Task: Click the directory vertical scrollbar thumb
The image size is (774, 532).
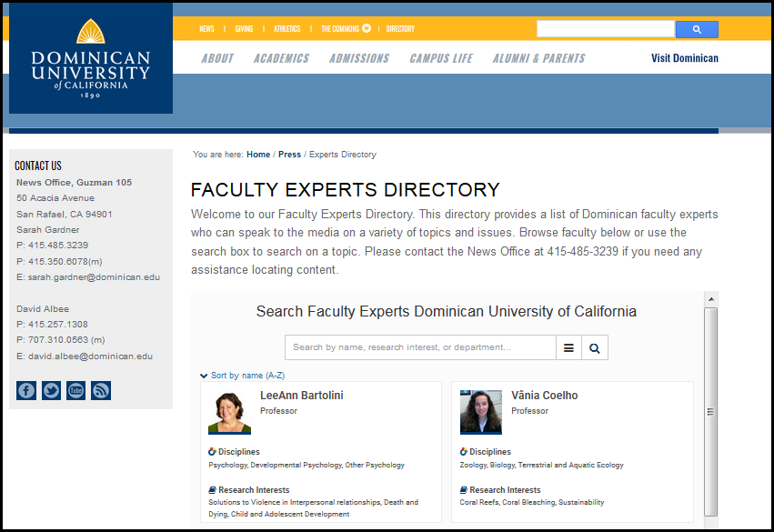Action: [x=711, y=412]
